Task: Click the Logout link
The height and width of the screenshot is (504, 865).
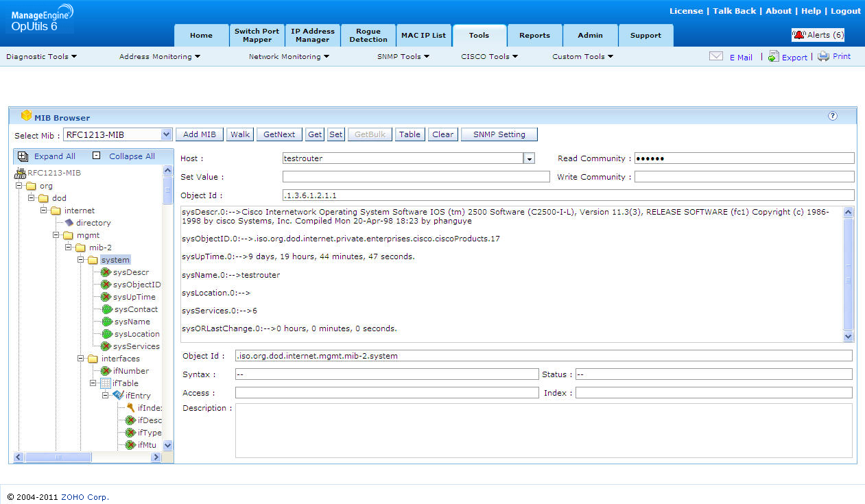Action: tap(845, 11)
